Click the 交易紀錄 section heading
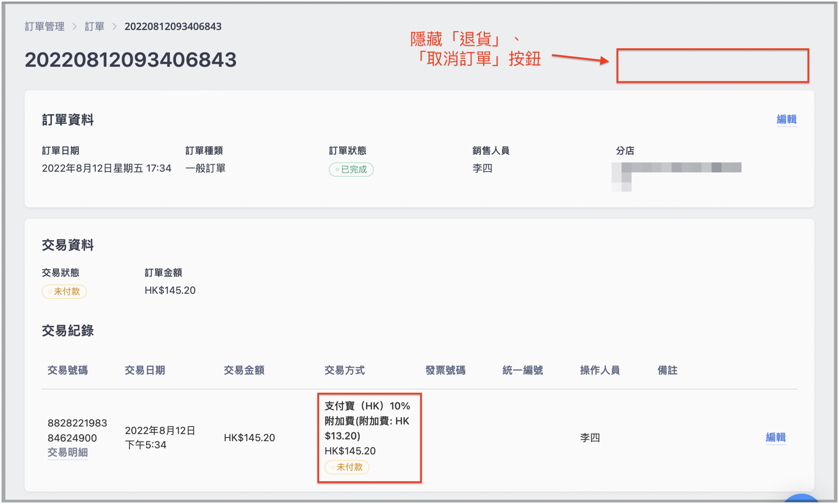Screen dimensions: 839x504 click(x=68, y=331)
